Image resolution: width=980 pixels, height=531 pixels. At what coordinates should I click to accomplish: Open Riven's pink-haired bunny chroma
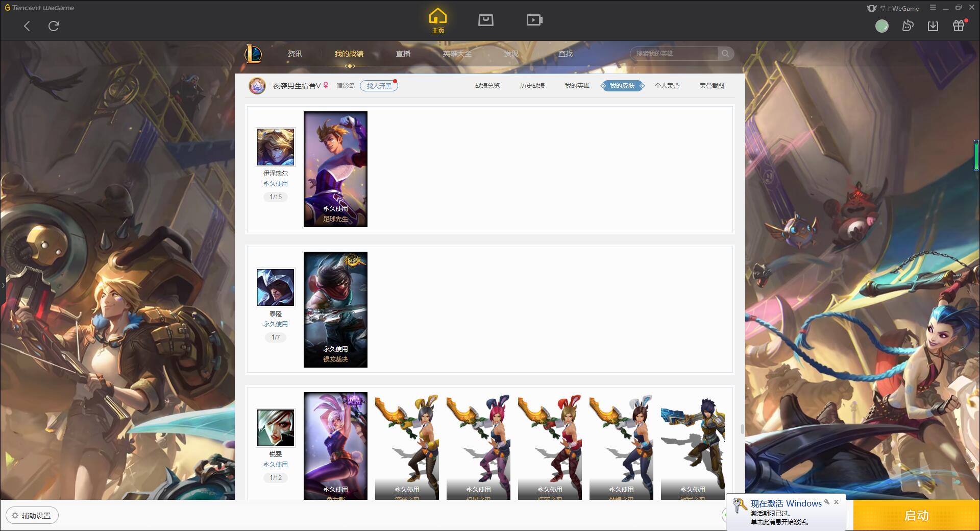[478, 446]
